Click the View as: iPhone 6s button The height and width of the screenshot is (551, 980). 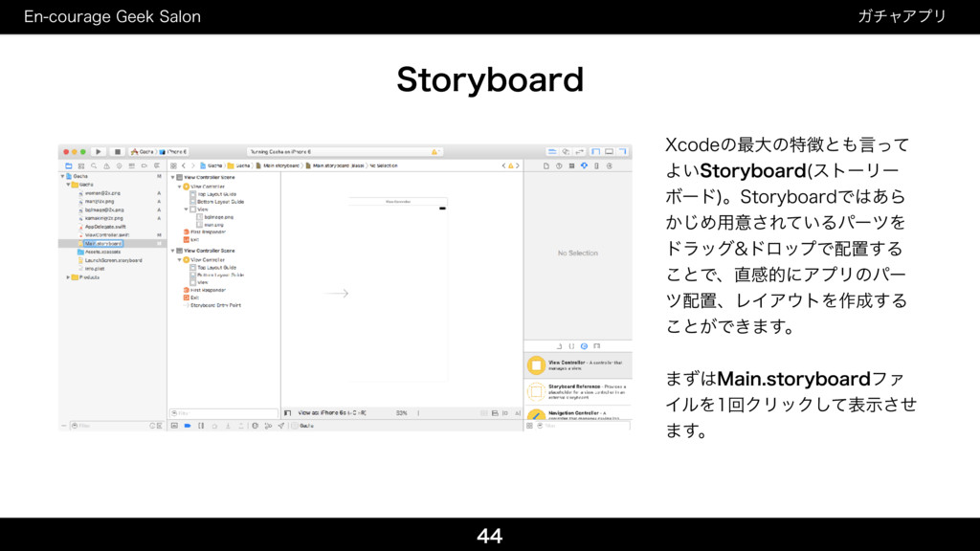coord(332,413)
